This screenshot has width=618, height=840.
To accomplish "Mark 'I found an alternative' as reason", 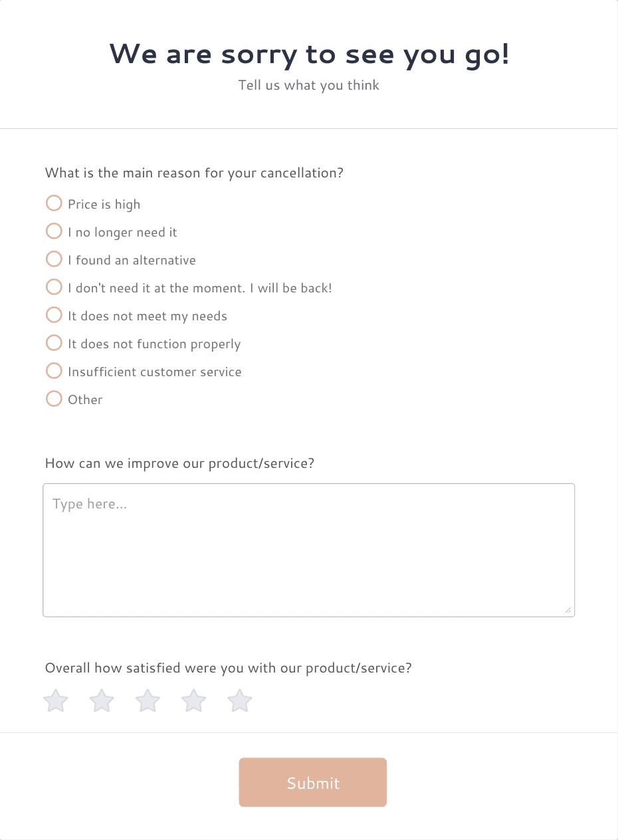I will (x=54, y=259).
